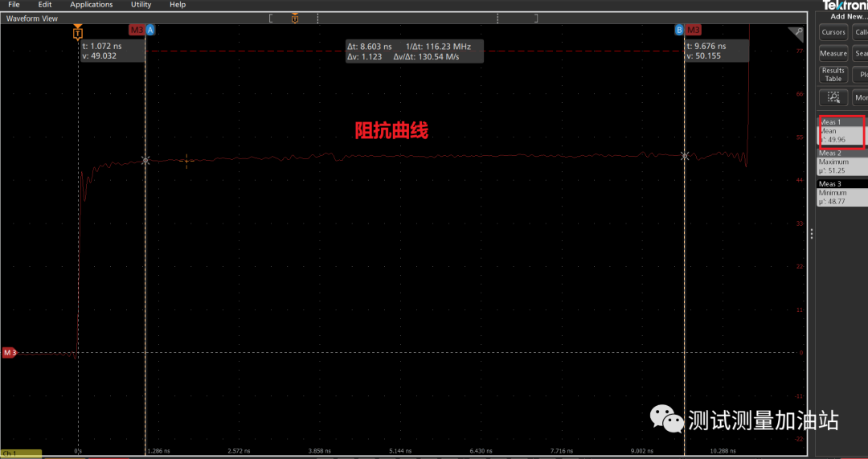This screenshot has width=868, height=459.
Task: Click the M3 tag beside cursor B
Action: point(693,30)
